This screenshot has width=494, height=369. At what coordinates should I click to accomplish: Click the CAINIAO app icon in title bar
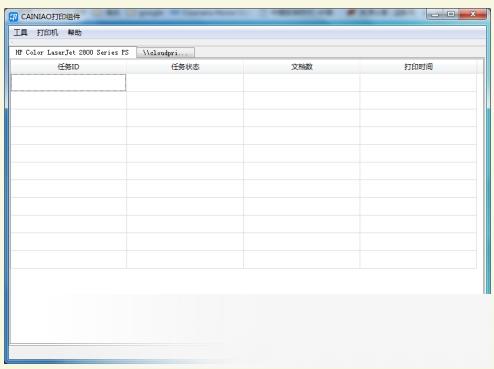coord(14,16)
